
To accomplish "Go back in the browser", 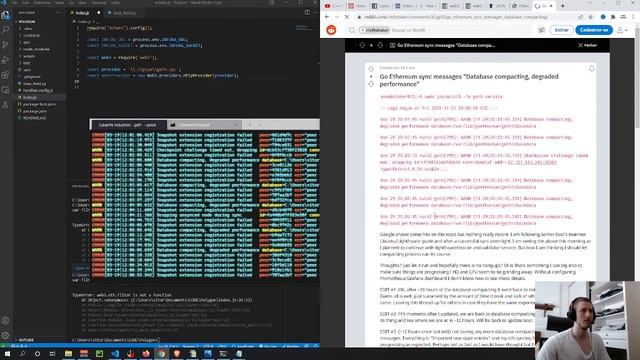I will (327, 17).
